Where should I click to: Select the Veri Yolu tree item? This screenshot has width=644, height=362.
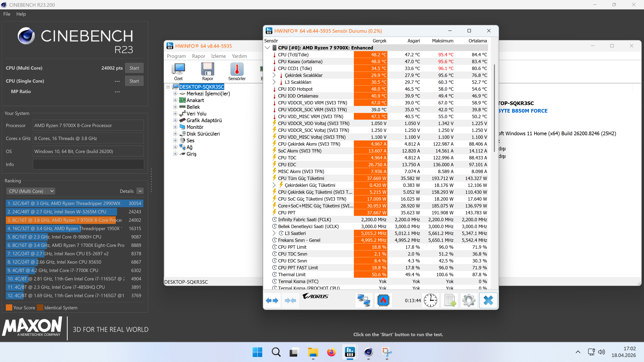[x=196, y=114]
